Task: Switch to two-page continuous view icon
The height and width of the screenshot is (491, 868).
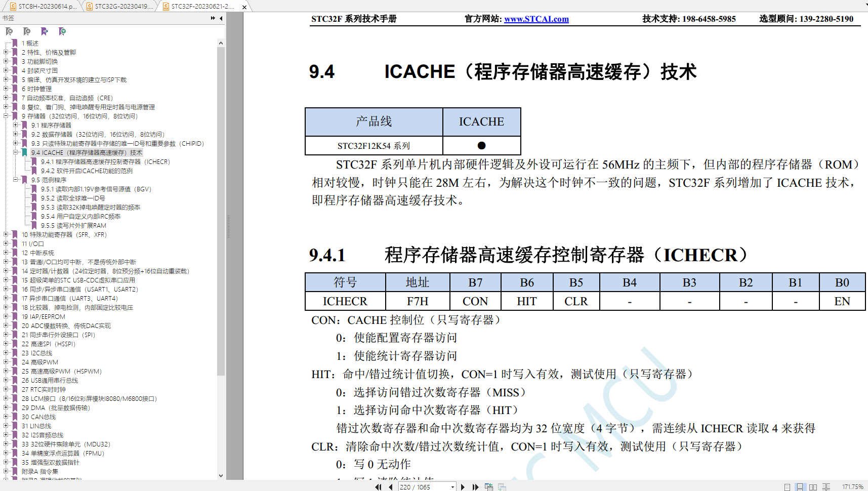Action: (x=826, y=487)
